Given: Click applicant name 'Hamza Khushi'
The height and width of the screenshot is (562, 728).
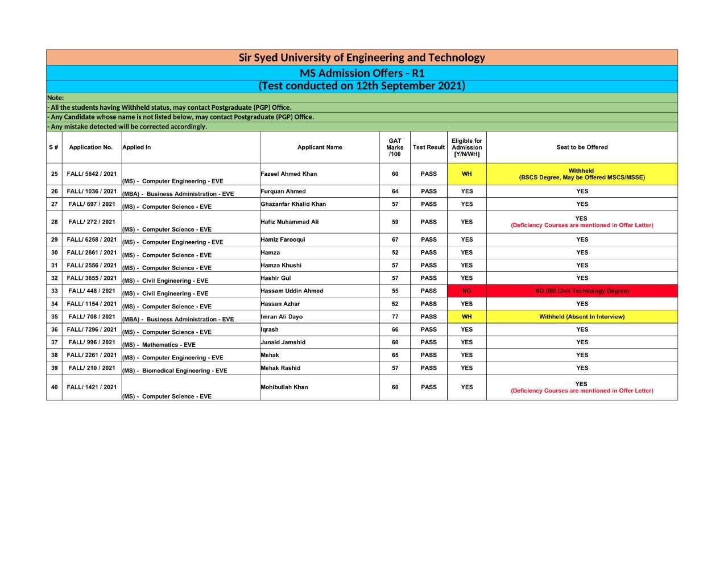Looking at the screenshot, I should click(x=281, y=265).
